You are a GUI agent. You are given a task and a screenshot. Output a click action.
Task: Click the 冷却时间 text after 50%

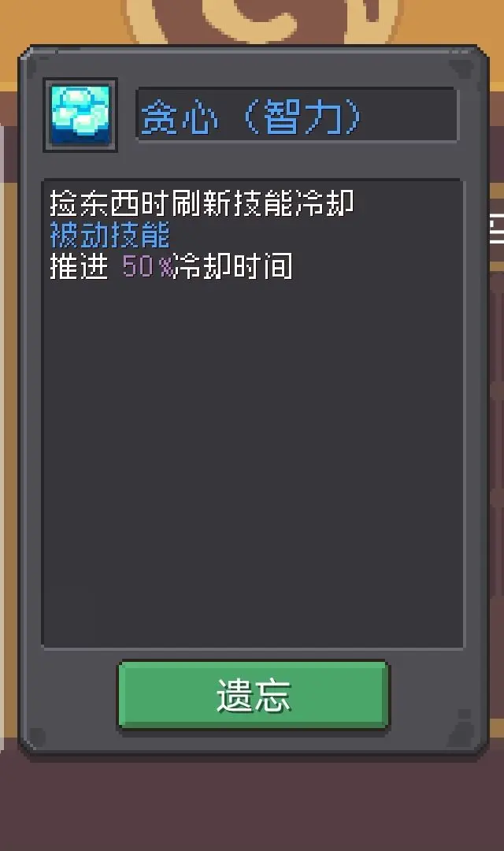point(233,266)
